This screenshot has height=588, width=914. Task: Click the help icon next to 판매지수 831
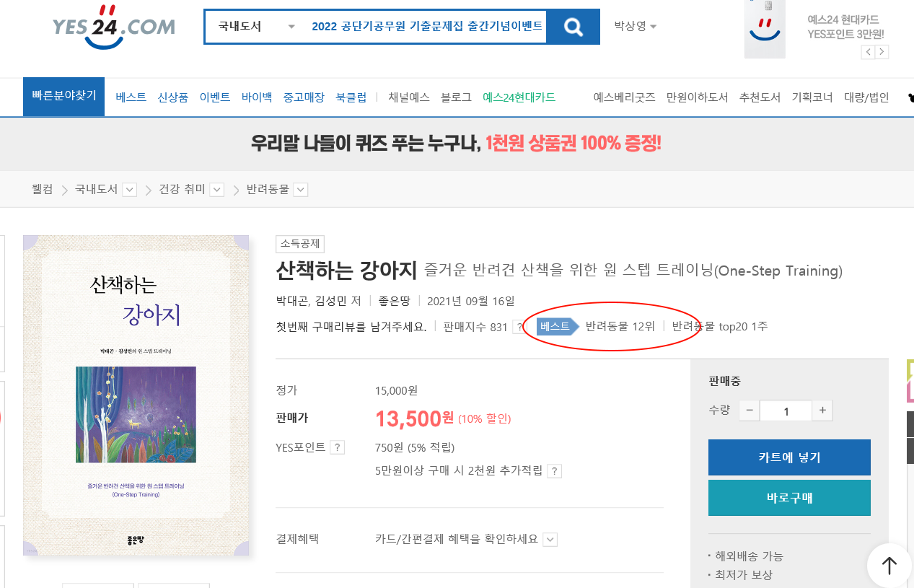pos(519,327)
